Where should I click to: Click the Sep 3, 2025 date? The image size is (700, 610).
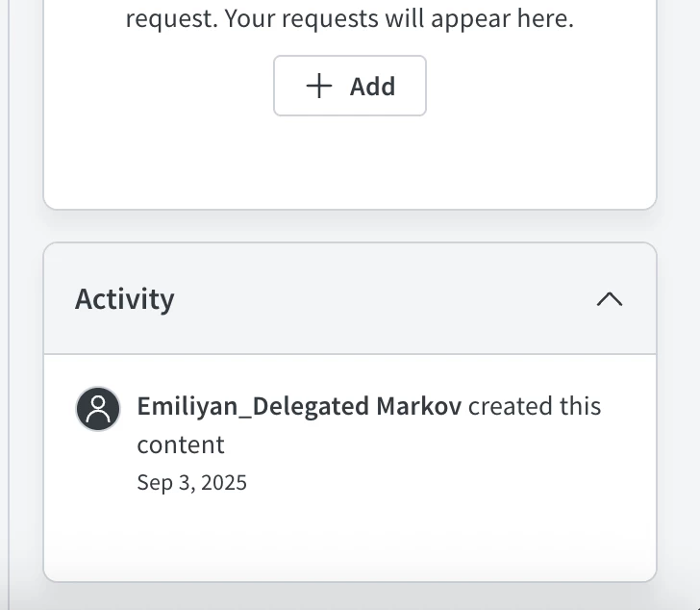(191, 482)
